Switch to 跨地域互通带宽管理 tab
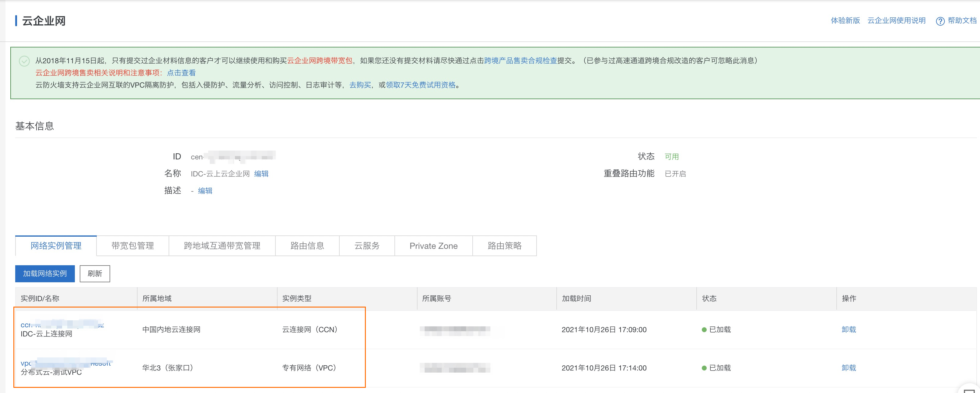Screen dimensions: 980x393 coord(222,246)
